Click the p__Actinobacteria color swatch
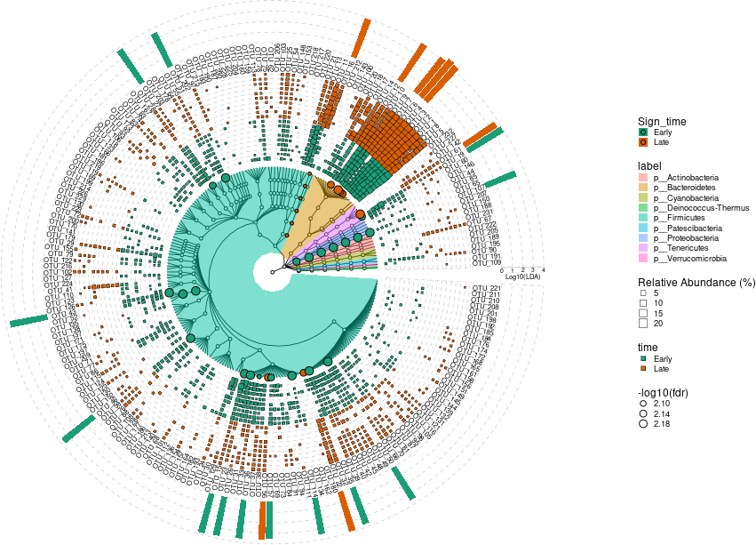This screenshot has width=756, height=545. [643, 178]
